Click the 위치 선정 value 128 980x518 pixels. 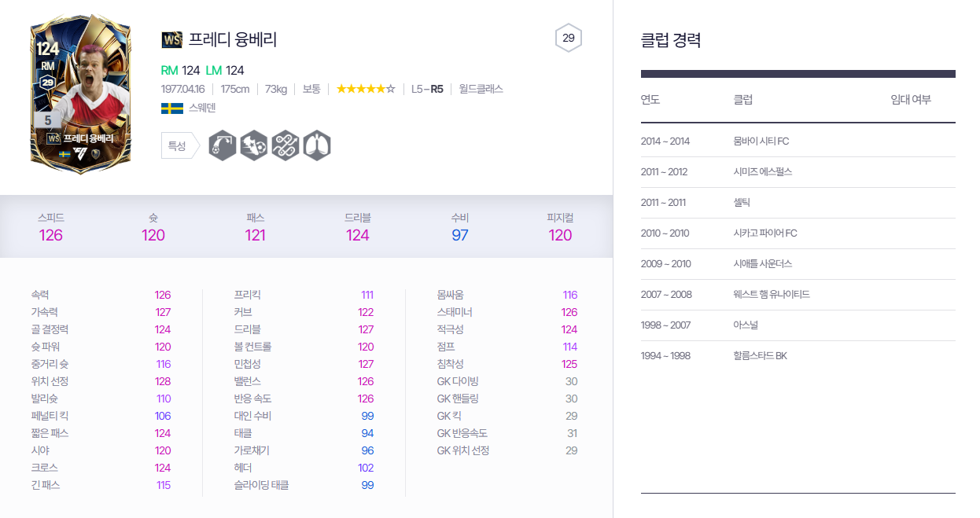click(x=163, y=381)
